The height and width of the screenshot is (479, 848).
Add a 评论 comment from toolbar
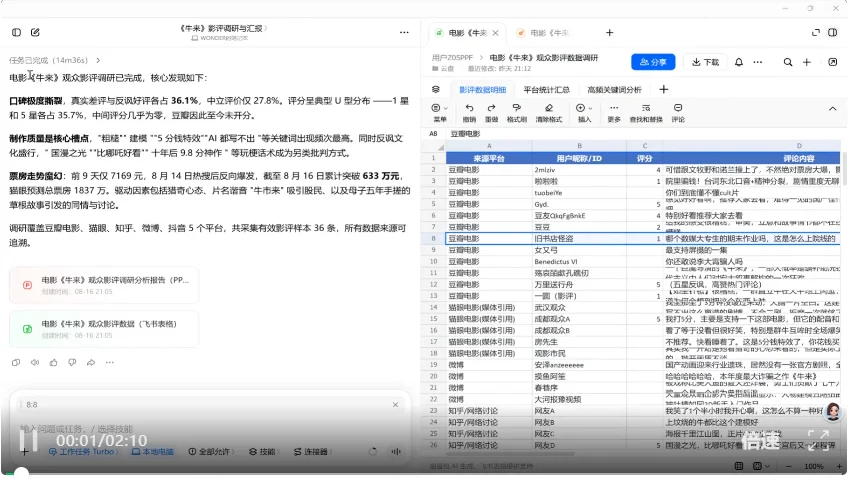click(x=678, y=113)
